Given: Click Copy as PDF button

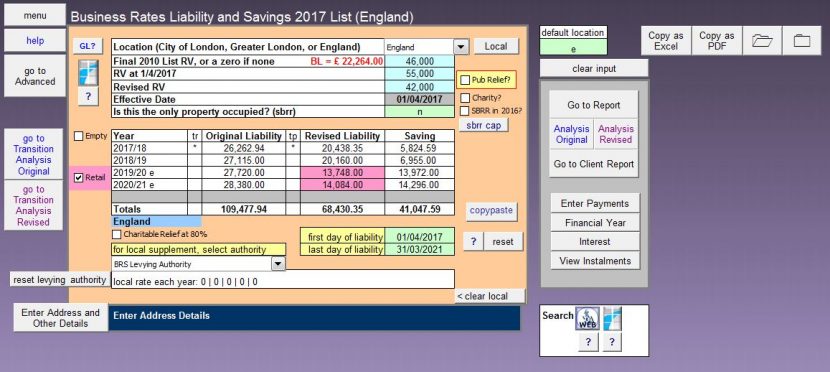Looking at the screenshot, I should (x=717, y=41).
